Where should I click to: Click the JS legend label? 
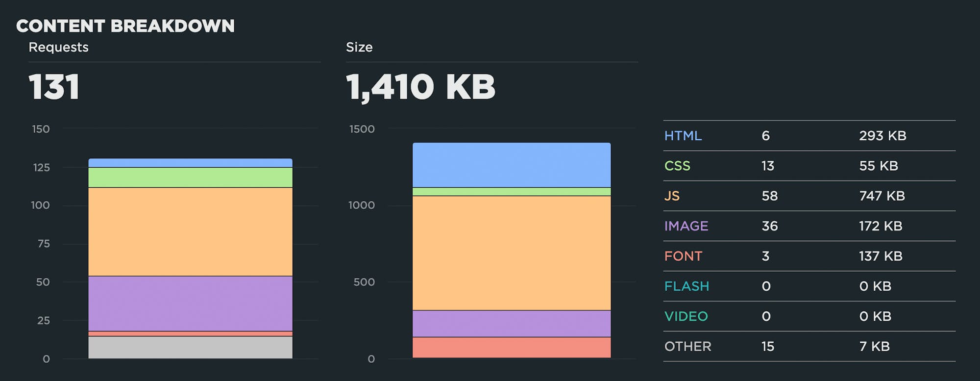coord(672,196)
